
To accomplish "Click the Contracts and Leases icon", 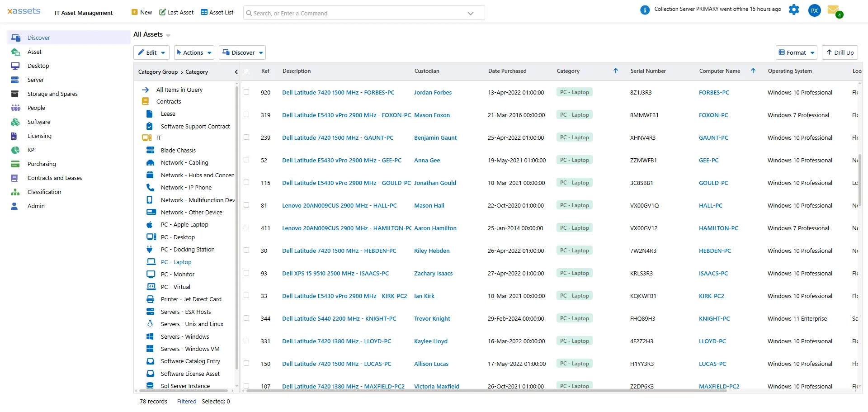I will point(14,178).
